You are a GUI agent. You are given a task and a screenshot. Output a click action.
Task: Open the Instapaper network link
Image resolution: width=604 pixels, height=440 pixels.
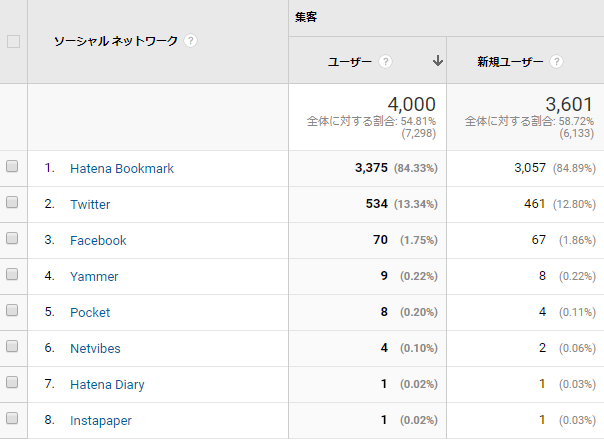pyautogui.click(x=101, y=420)
